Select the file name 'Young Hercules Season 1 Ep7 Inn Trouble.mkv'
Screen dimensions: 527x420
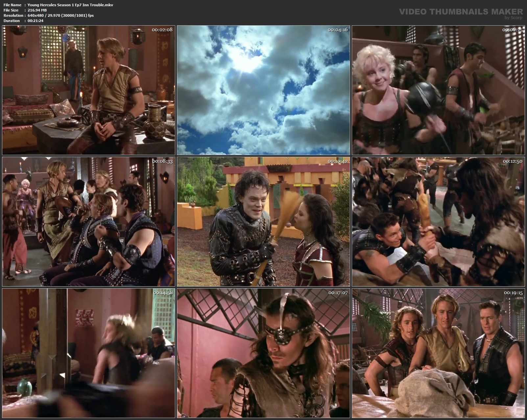click(x=70, y=5)
